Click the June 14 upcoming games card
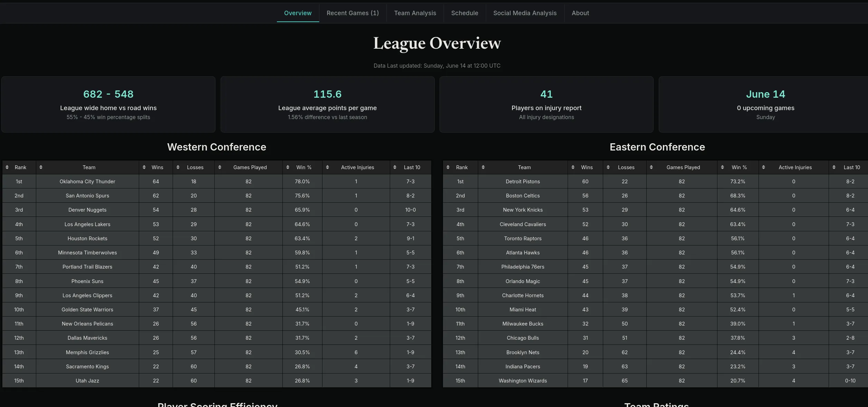 (763, 104)
